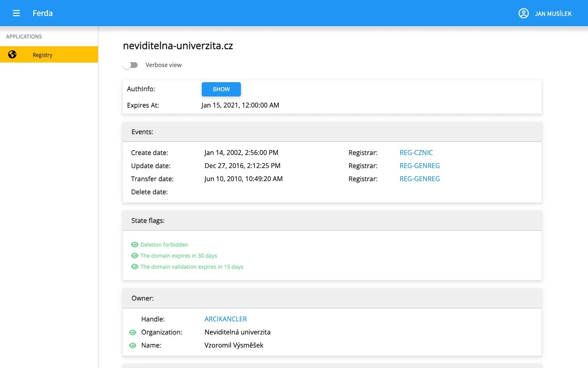
Task: Select Registry in the sidebar
Action: pos(49,54)
